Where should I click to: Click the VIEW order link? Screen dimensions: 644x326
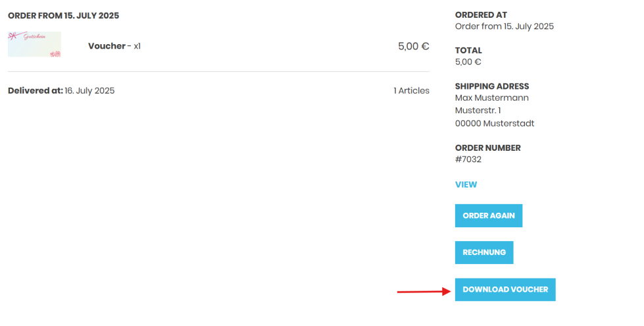[466, 184]
